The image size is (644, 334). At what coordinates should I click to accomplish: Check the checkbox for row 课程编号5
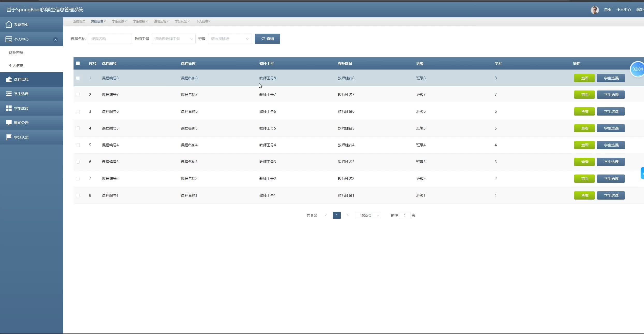pyautogui.click(x=78, y=128)
